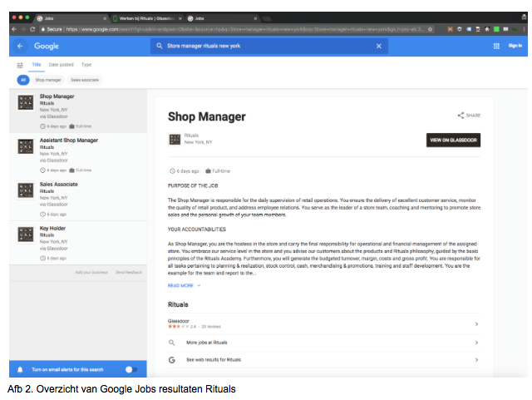Switch to first Jobs browser tab
This screenshot has width=532, height=400.
tap(72, 18)
